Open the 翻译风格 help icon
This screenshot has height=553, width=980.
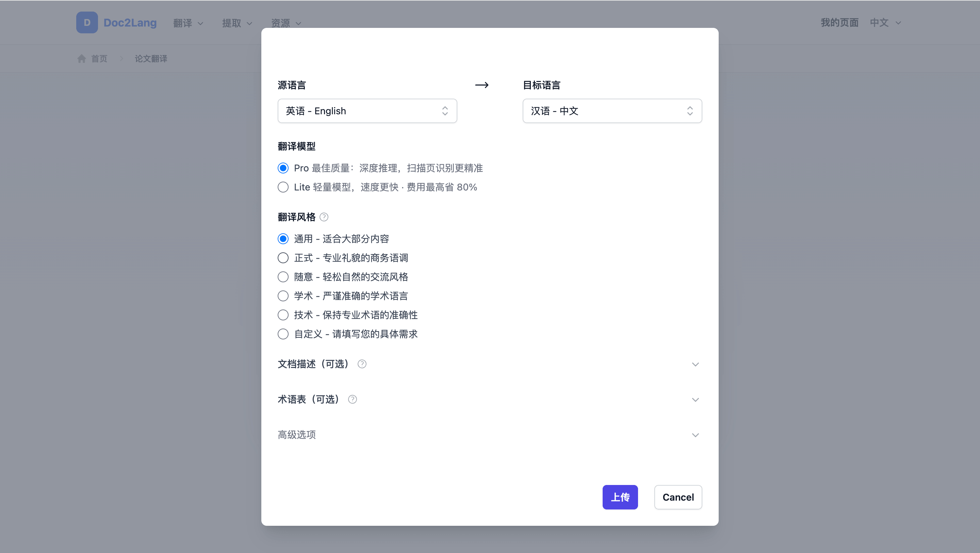pyautogui.click(x=324, y=217)
